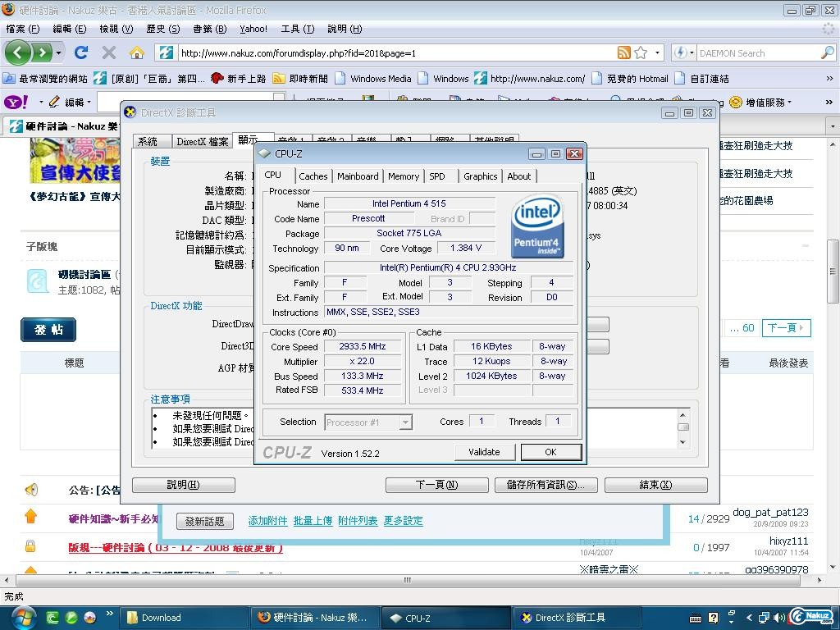This screenshot has height=630, width=840.
Task: Open the Windows Media bookmark
Action: pyautogui.click(x=374, y=78)
